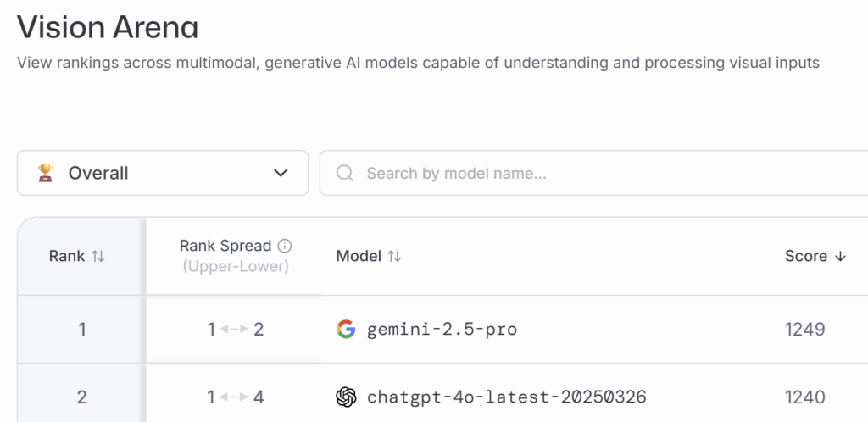Open the gemini-2.5-pro model name
868x422 pixels.
pos(442,329)
